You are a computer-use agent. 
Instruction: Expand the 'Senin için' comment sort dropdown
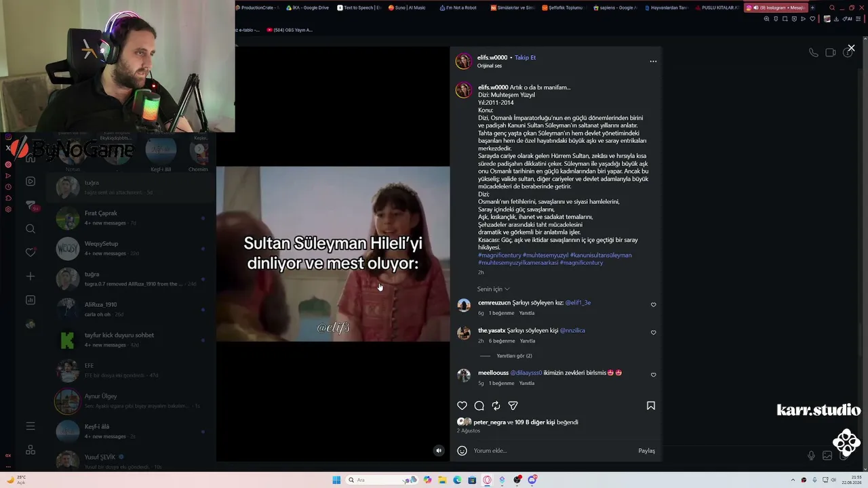click(493, 289)
